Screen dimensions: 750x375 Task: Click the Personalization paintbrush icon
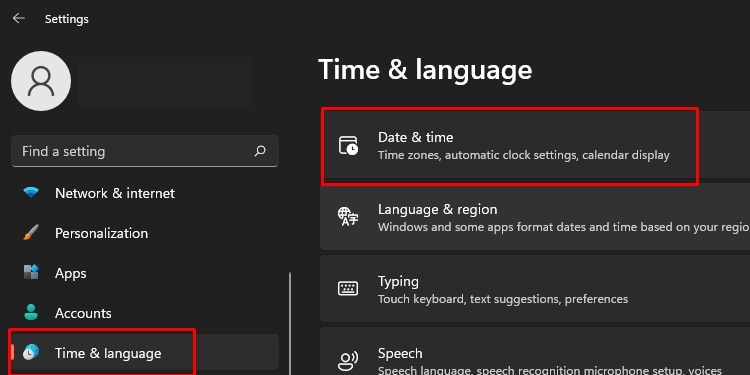[31, 233]
